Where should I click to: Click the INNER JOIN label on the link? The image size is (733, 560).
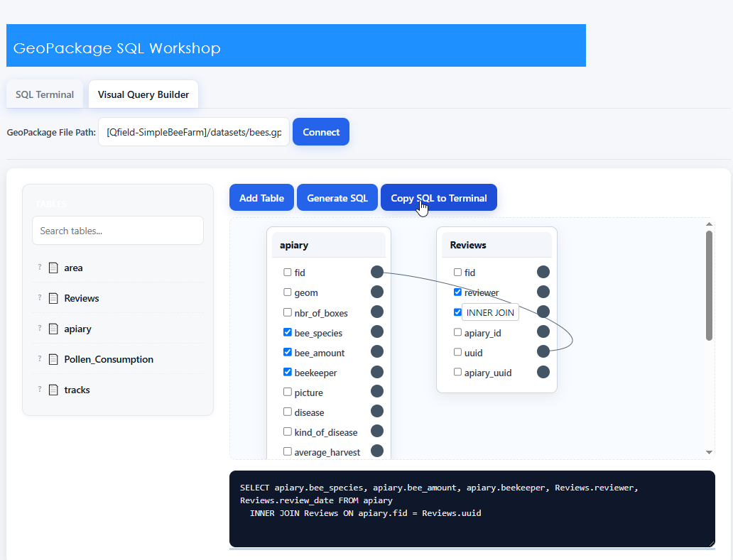[x=490, y=312]
